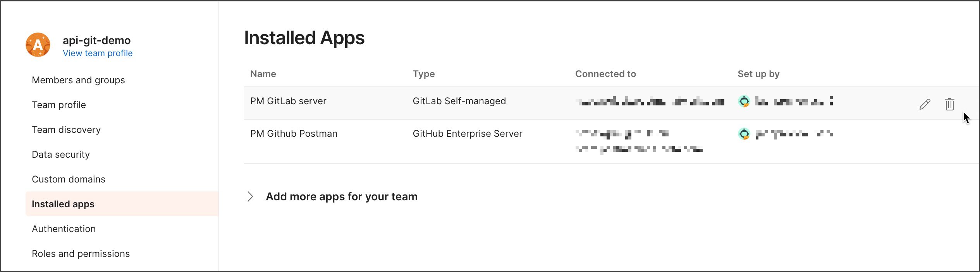The height and width of the screenshot is (272, 980).
Task: Select Installed apps sidebar item
Action: pyautogui.click(x=122, y=204)
